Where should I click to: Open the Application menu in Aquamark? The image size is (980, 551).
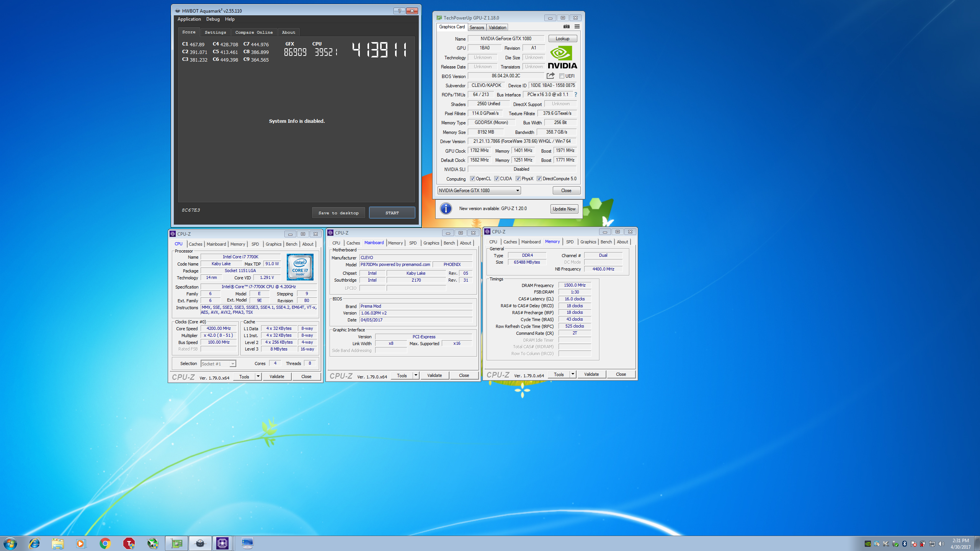pyautogui.click(x=189, y=19)
